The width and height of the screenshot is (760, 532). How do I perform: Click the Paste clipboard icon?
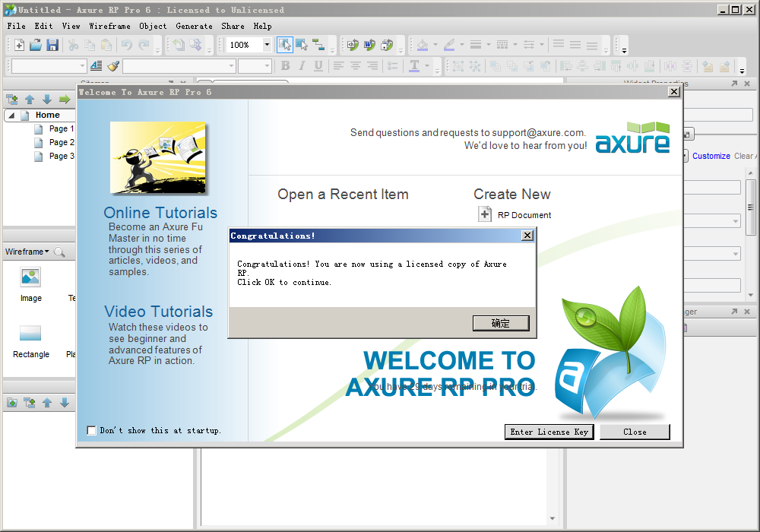click(106, 45)
